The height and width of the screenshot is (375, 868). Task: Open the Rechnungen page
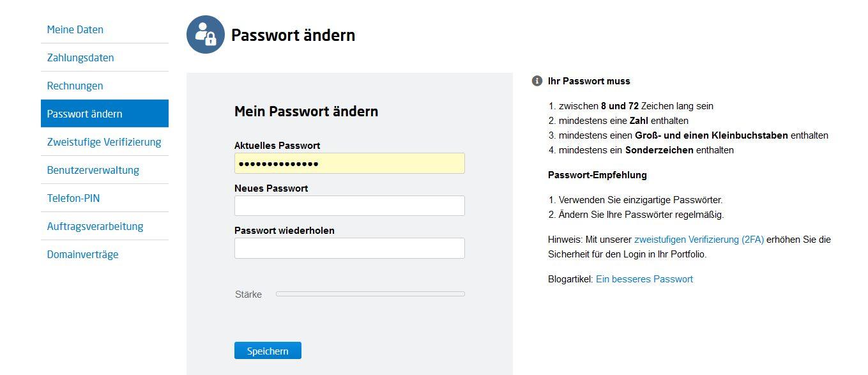(75, 86)
